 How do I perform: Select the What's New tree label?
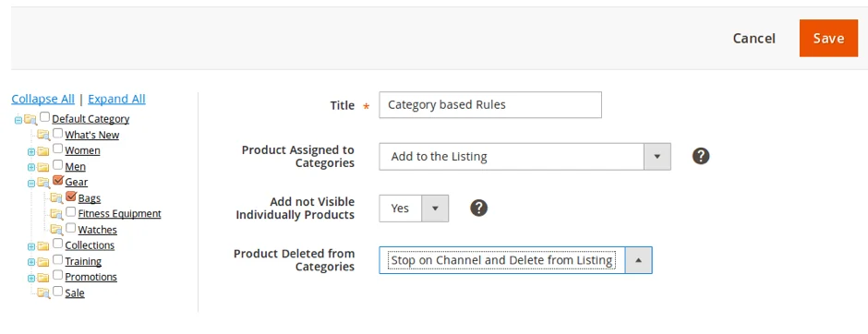[92, 135]
